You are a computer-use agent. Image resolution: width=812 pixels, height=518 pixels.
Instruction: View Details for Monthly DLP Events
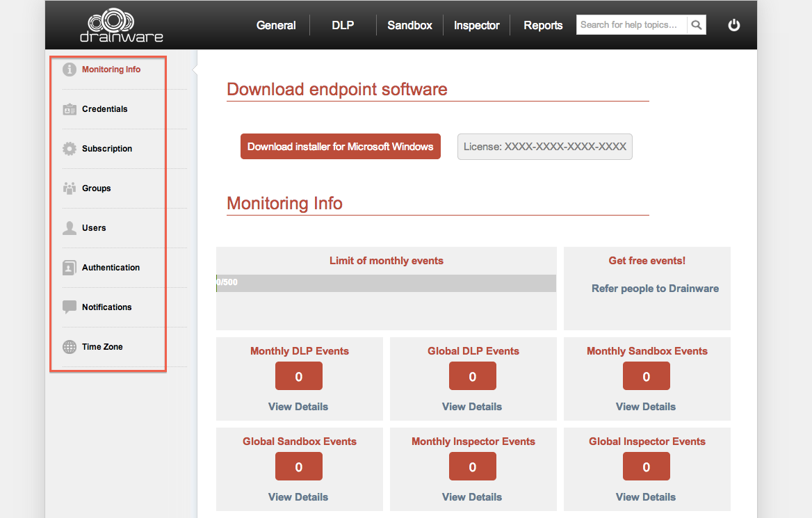pyautogui.click(x=298, y=407)
